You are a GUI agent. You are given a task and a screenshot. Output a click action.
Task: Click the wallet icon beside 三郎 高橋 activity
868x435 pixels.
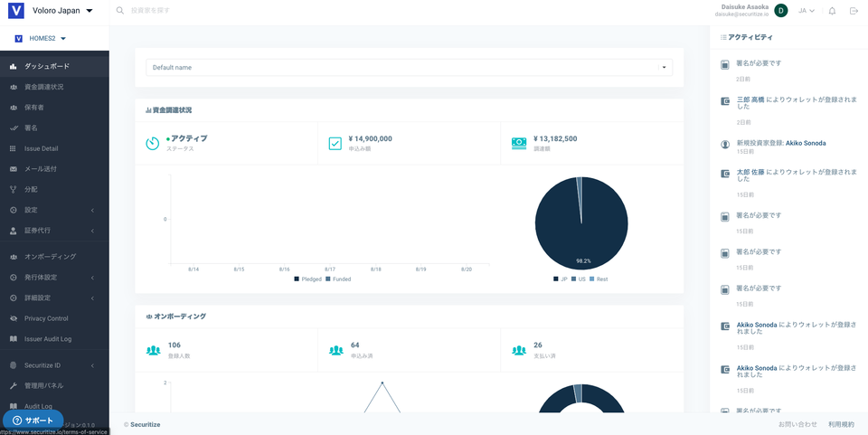(725, 101)
